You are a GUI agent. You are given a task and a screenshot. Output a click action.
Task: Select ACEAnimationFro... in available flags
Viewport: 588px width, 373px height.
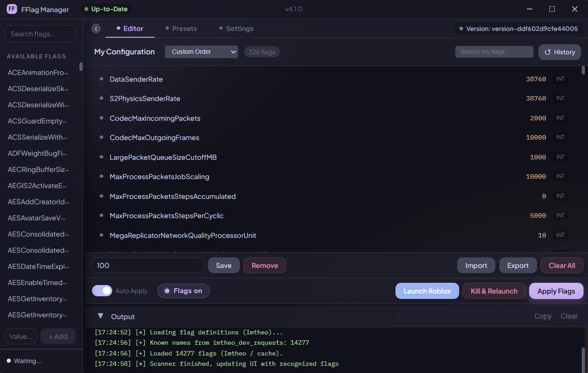pos(38,73)
